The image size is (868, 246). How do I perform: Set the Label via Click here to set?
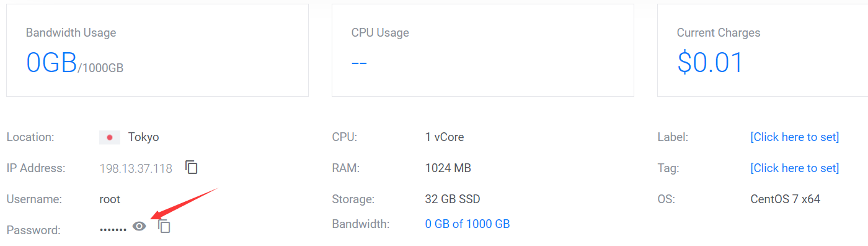(795, 137)
